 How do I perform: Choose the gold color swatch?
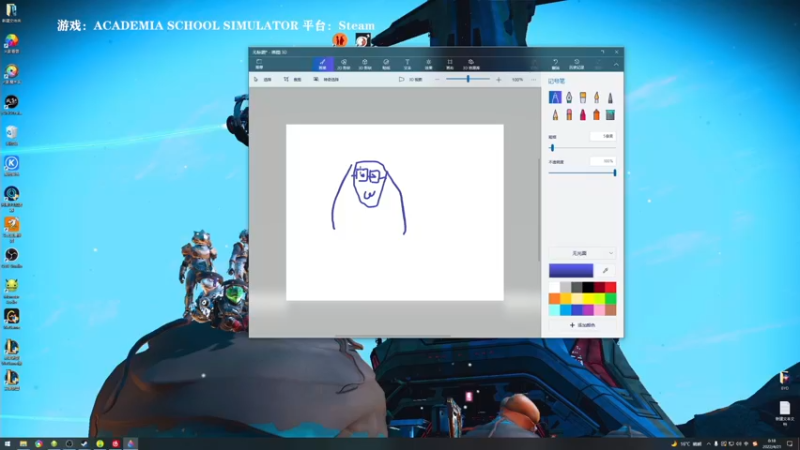[566, 298]
